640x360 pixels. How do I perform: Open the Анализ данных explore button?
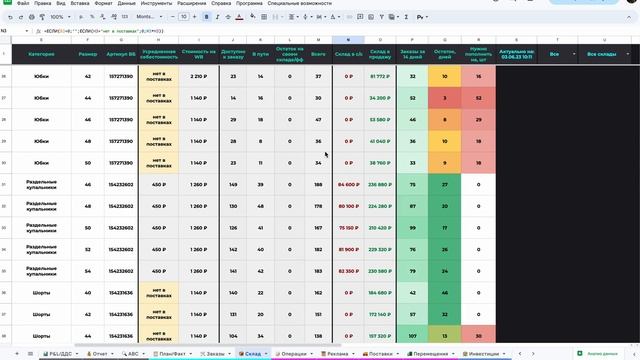coord(598,353)
